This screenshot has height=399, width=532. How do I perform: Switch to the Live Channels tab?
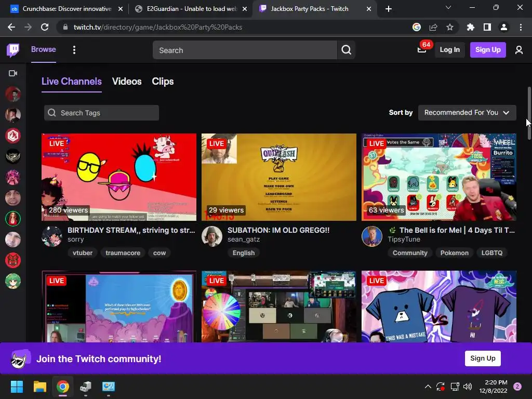(72, 82)
